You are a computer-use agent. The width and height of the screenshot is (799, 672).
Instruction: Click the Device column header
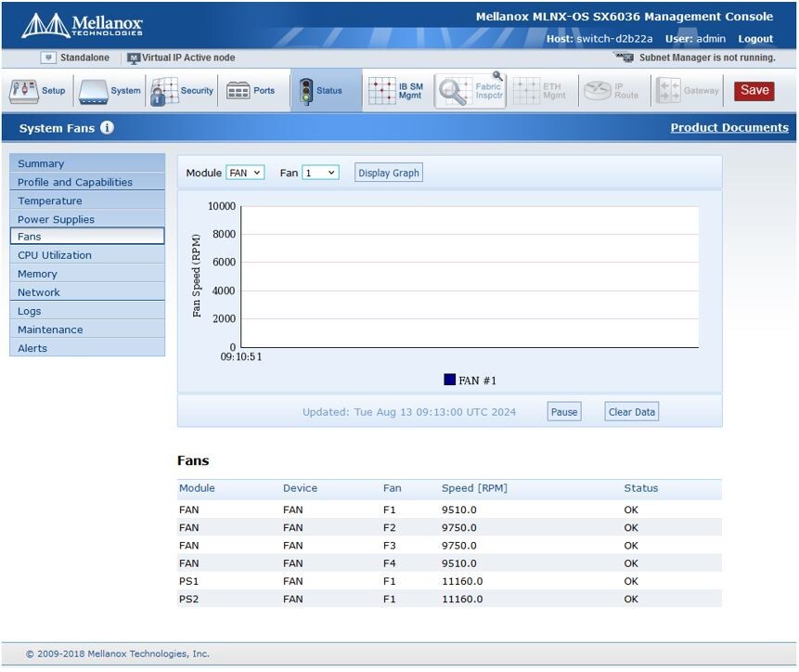tap(300, 488)
